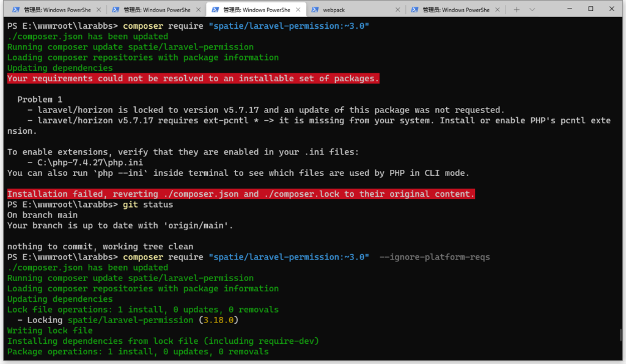Image resolution: width=626 pixels, height=364 pixels.
Task: Click the webpack tab's icon
Action: coord(315,10)
